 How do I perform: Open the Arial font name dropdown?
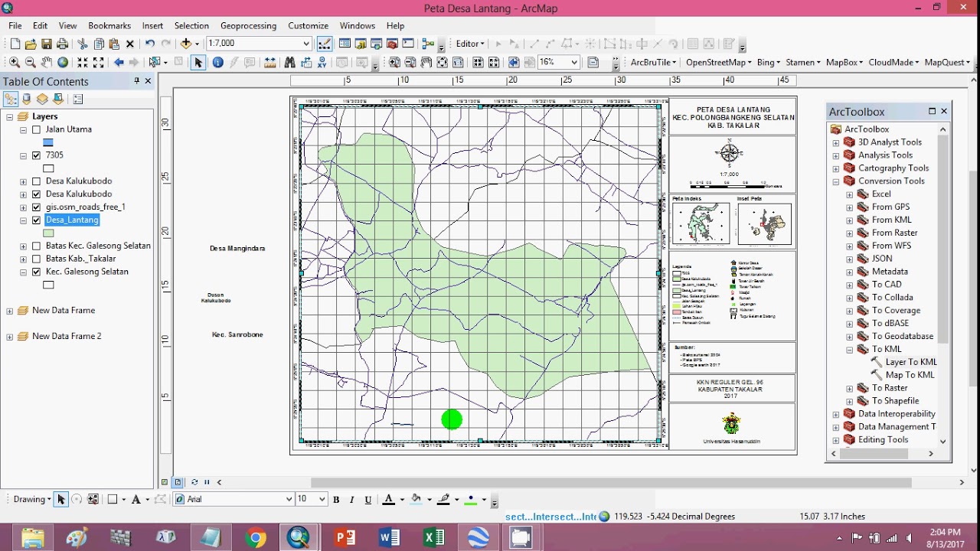point(289,499)
